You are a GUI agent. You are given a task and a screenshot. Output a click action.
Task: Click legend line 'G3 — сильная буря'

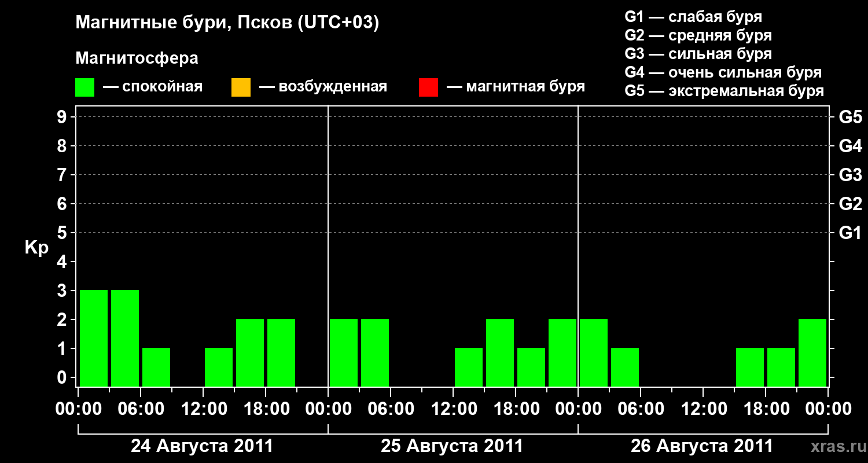(698, 54)
